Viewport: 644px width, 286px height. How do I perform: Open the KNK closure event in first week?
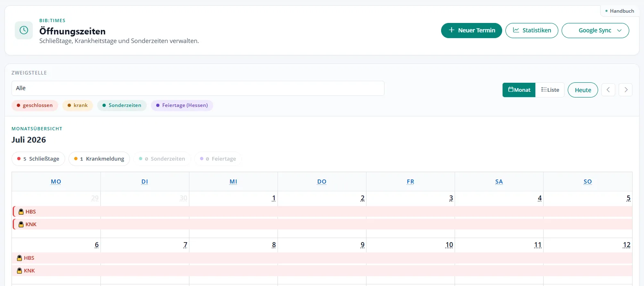322,224
